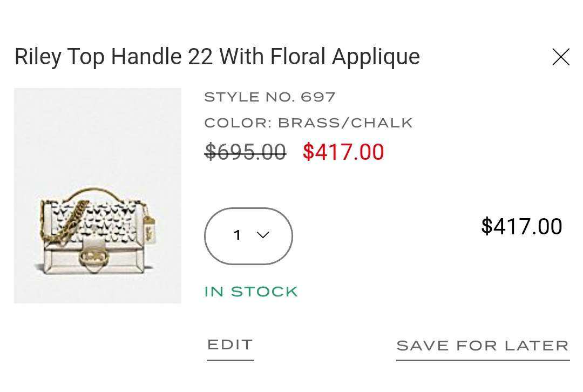
Task: Click the red $417.00 sale price
Action: point(343,152)
